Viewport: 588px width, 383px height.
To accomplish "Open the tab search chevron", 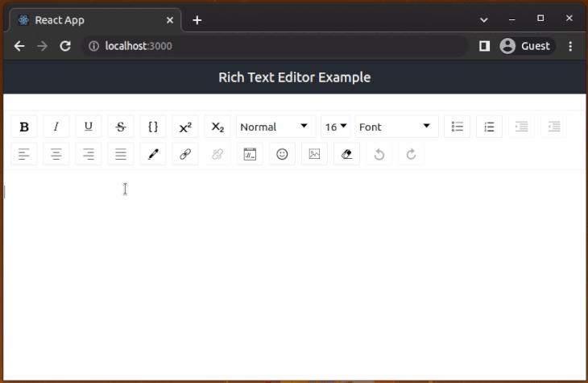I will 484,20.
